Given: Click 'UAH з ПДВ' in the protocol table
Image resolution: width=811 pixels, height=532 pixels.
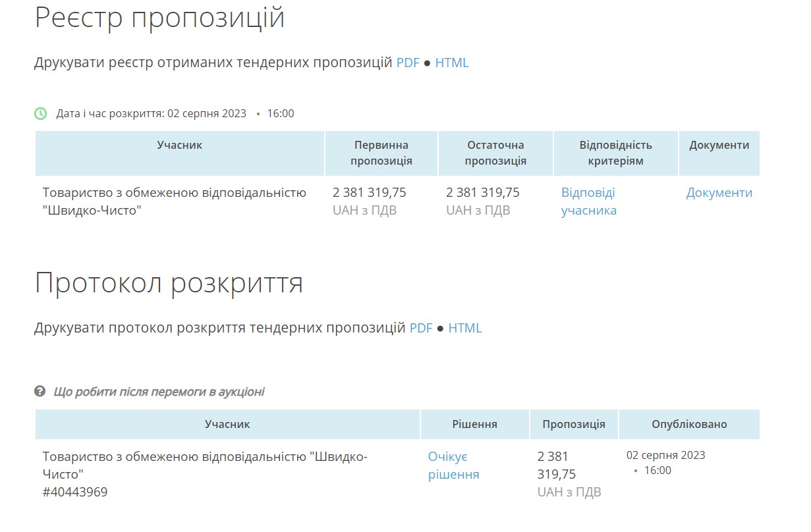Looking at the screenshot, I should click(569, 492).
